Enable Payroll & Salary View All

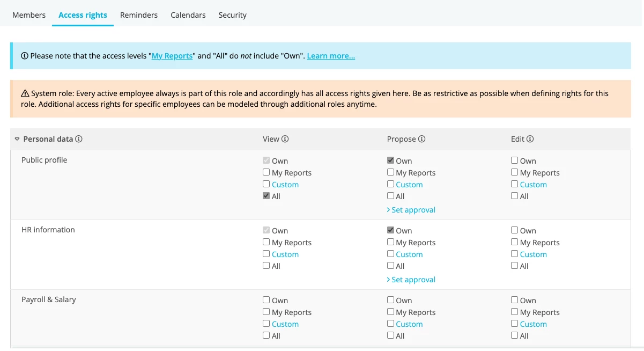tap(267, 335)
